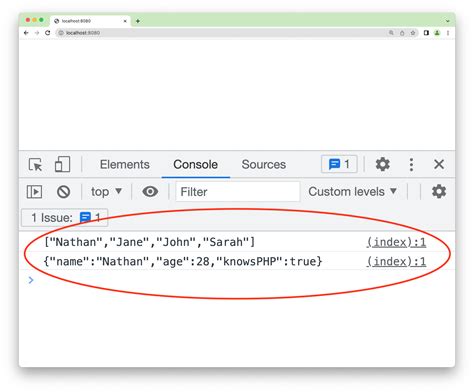
Task: Open a new browser tab
Action: pos(138,21)
